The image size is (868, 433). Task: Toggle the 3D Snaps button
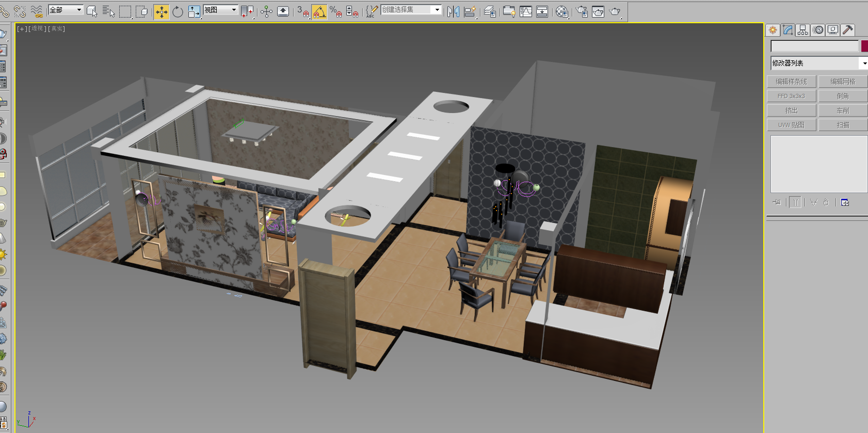[303, 11]
